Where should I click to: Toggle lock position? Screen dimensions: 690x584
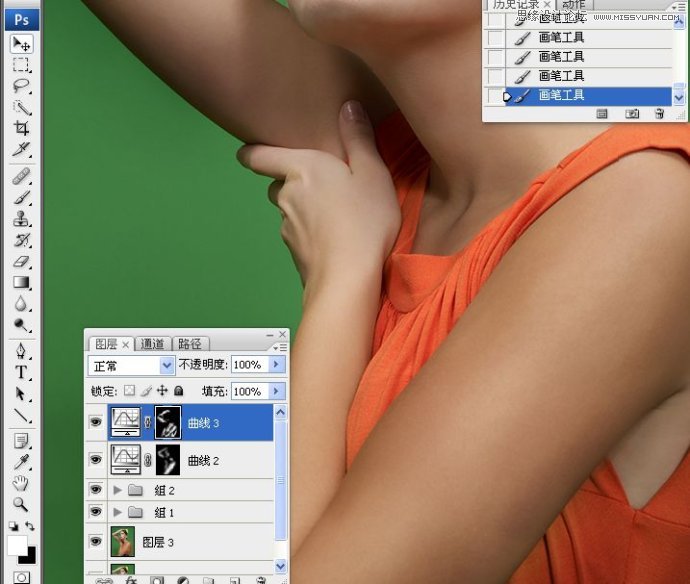point(162,390)
